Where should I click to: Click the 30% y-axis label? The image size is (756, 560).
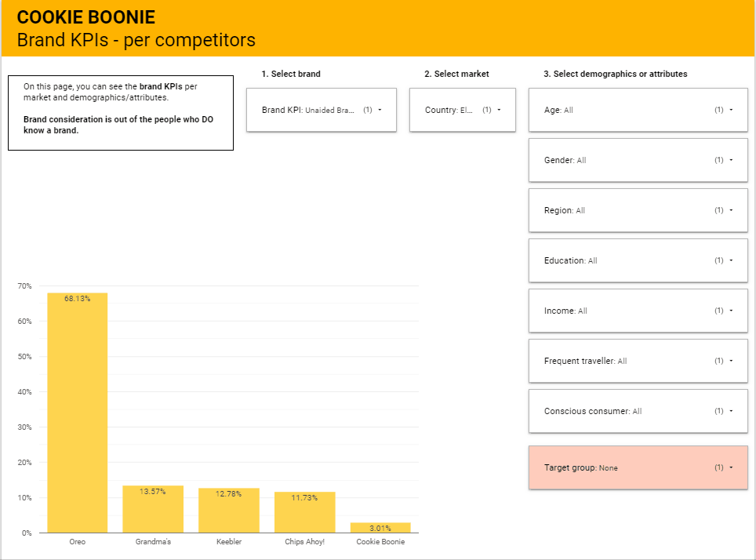(x=24, y=427)
